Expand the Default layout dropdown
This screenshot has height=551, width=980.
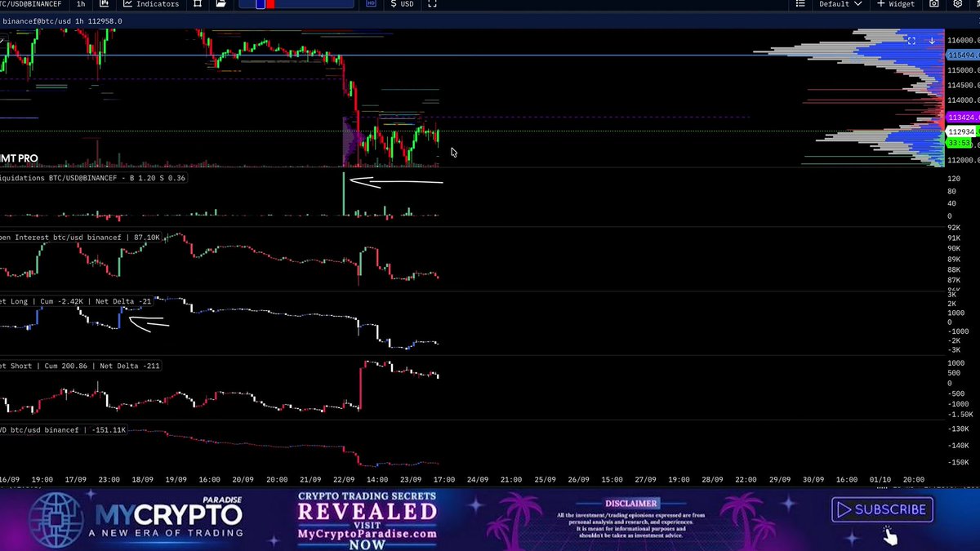click(x=840, y=4)
